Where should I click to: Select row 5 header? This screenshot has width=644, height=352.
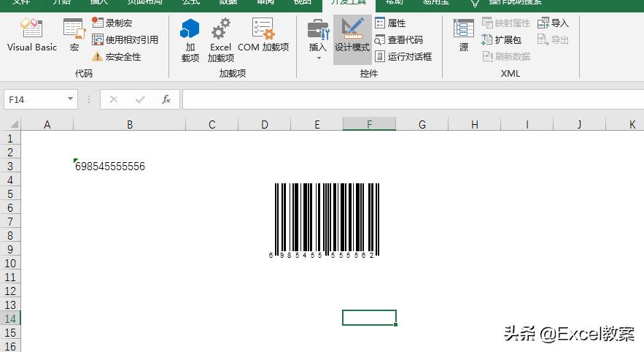[10, 194]
